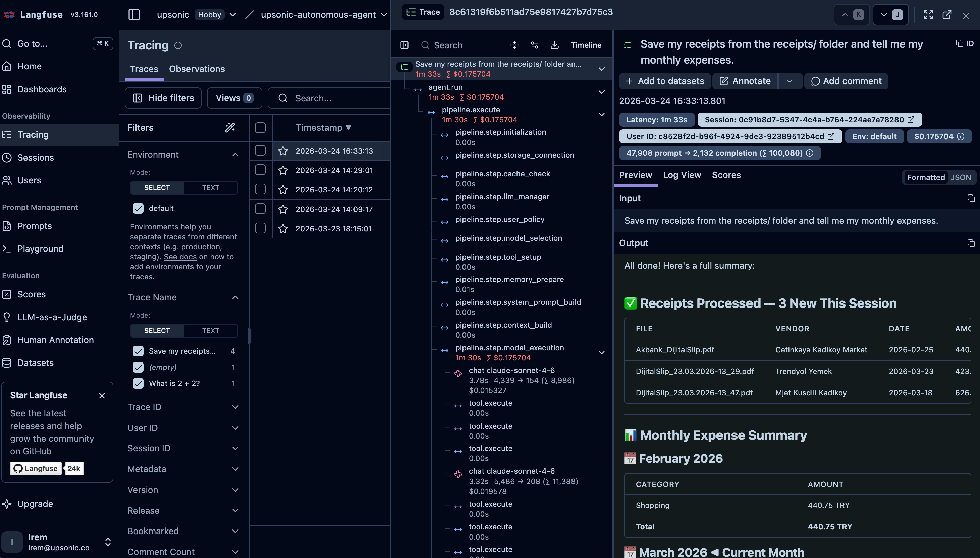
Task: Check the 2026-03-24 14:29:01 row checkbox
Action: [x=260, y=170]
